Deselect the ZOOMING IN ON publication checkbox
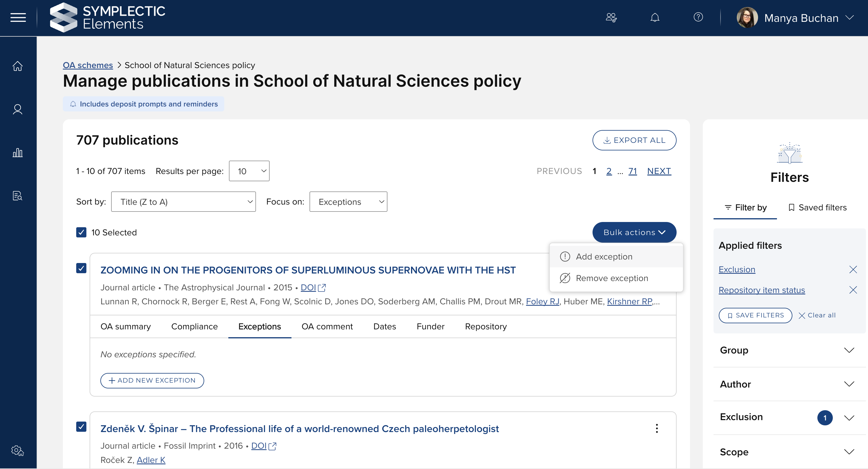This screenshot has height=469, width=868. point(81,268)
